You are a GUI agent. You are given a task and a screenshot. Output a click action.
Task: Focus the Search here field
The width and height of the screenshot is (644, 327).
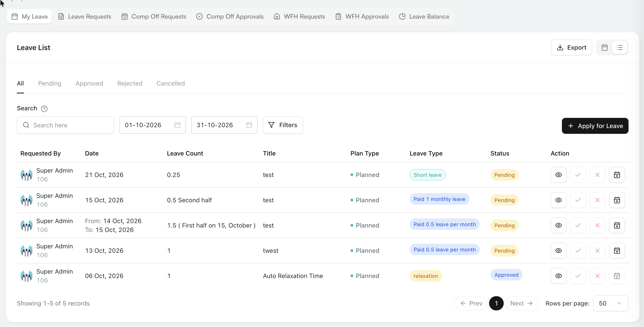pyautogui.click(x=65, y=125)
